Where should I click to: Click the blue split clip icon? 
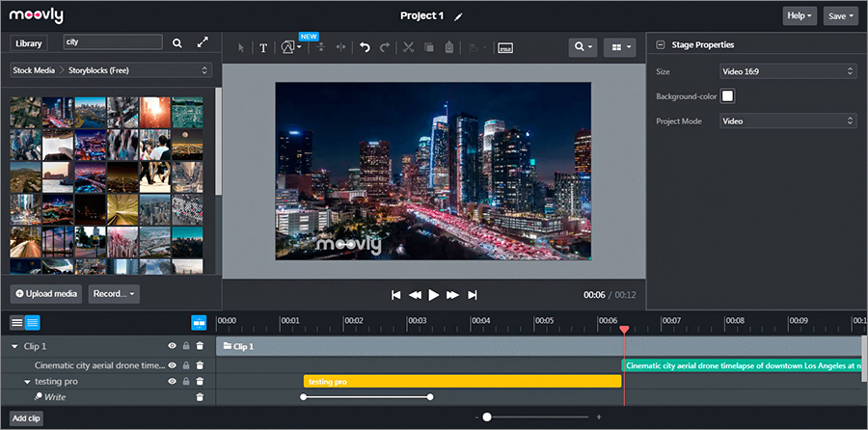199,323
